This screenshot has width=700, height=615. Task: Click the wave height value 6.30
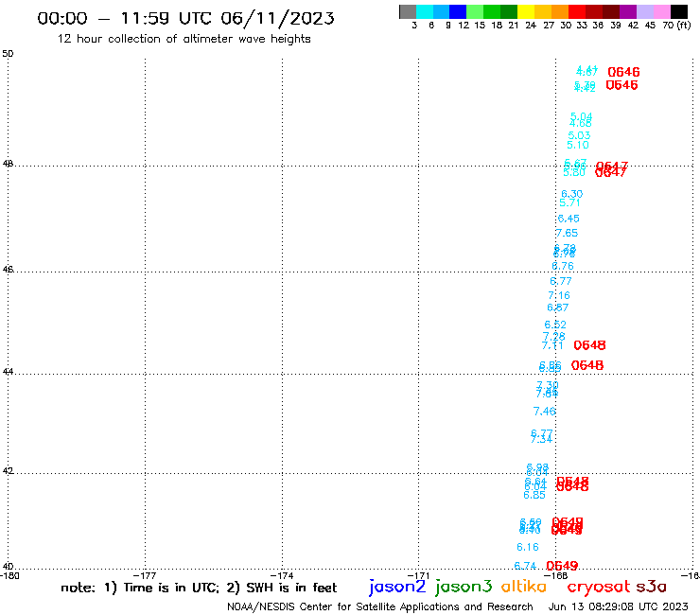[572, 194]
